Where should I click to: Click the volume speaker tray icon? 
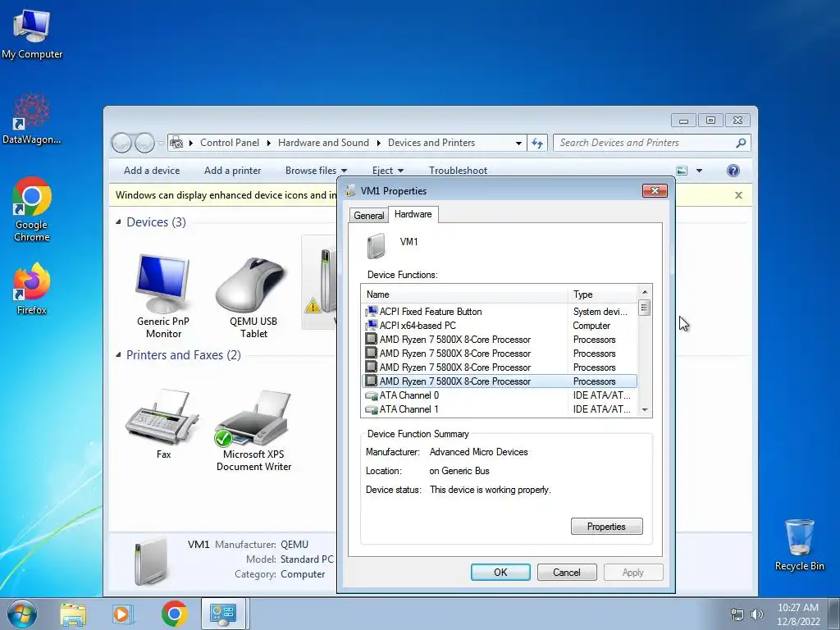[757, 614]
